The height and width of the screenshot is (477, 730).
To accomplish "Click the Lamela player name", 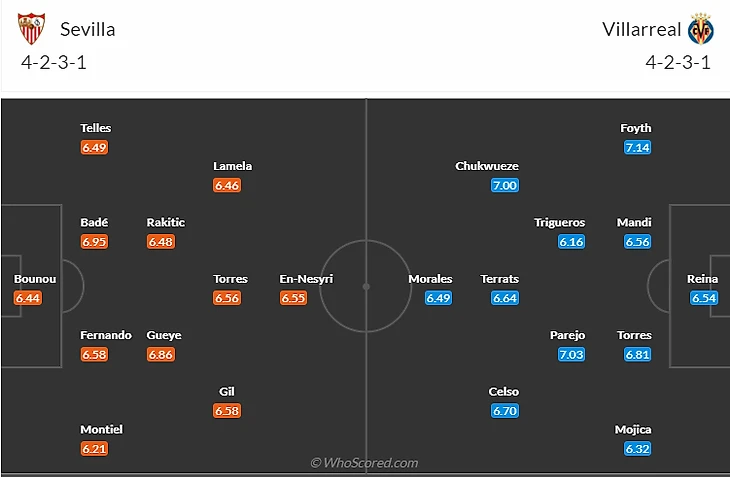I will [x=233, y=166].
